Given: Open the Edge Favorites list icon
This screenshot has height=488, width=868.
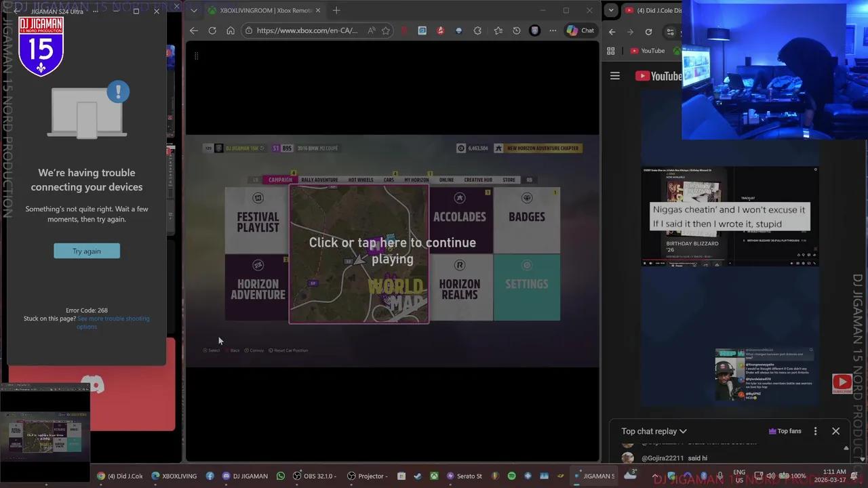Looking at the screenshot, I should [498, 30].
